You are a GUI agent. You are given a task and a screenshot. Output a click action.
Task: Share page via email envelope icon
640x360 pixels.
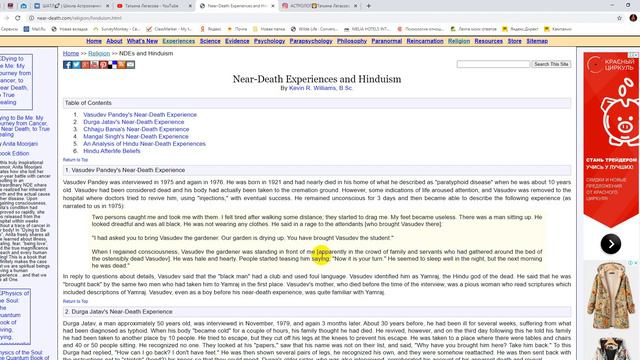click(x=130, y=65)
